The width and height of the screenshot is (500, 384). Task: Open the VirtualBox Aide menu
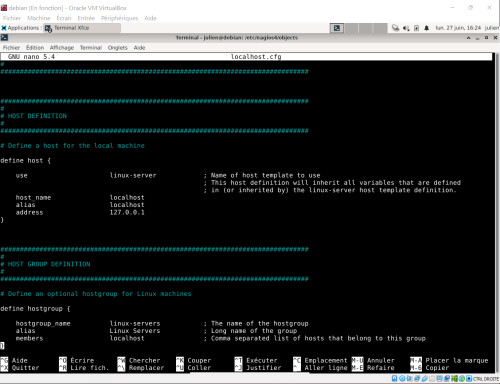point(150,18)
